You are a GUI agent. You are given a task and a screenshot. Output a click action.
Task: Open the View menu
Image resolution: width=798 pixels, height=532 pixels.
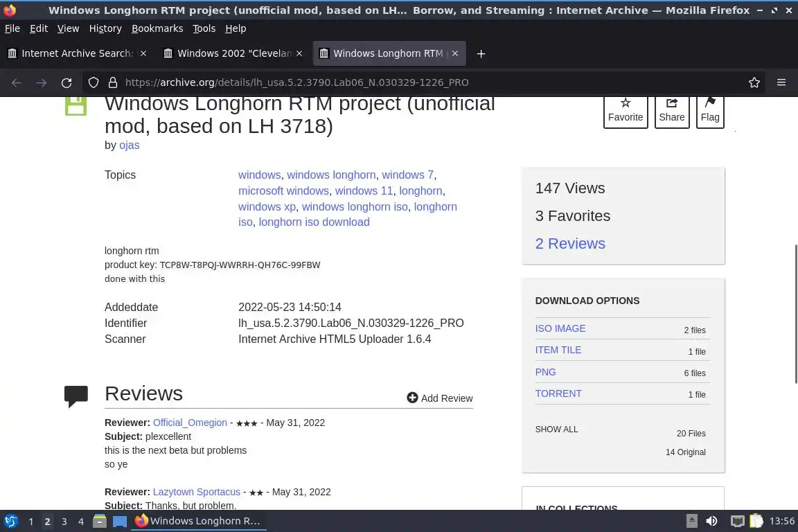(68, 28)
